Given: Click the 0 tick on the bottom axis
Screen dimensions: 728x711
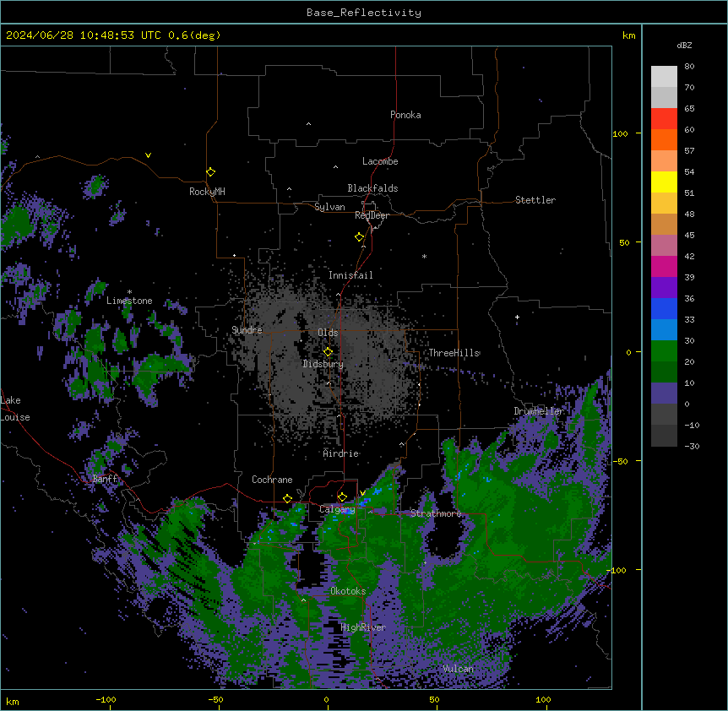Looking at the screenshot, I should (326, 699).
